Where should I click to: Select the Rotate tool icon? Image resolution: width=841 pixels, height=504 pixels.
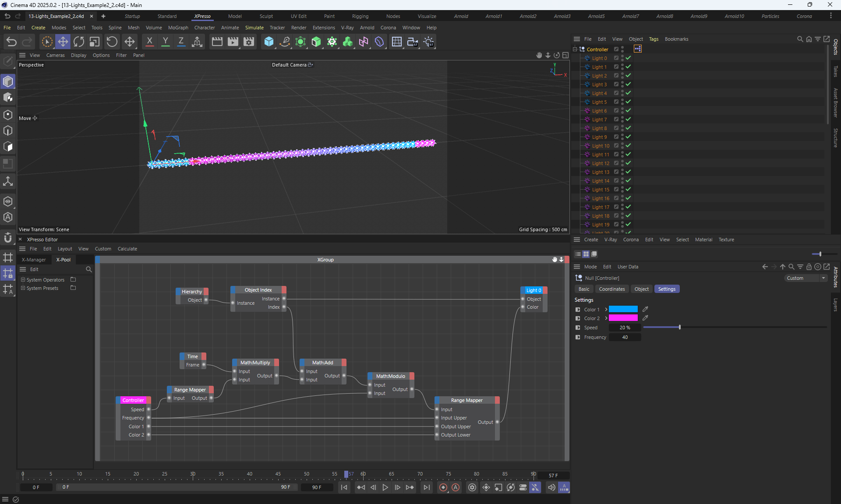tap(79, 42)
